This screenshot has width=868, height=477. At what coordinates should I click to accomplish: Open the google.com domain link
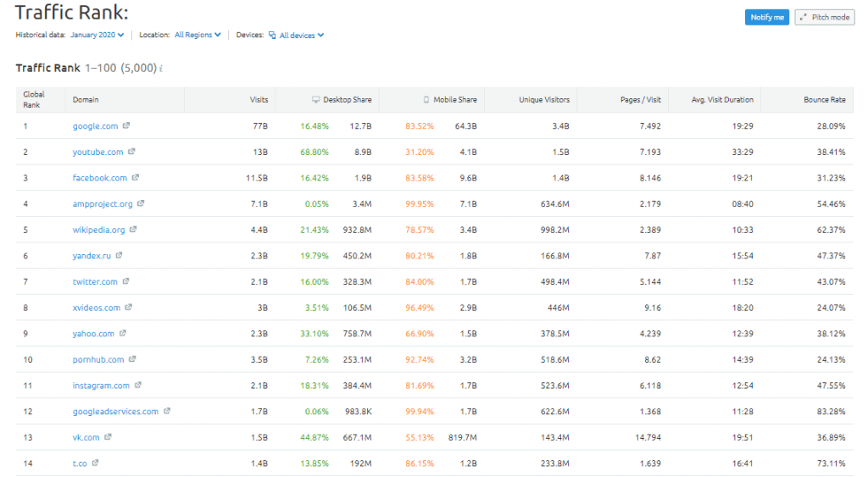(x=95, y=126)
